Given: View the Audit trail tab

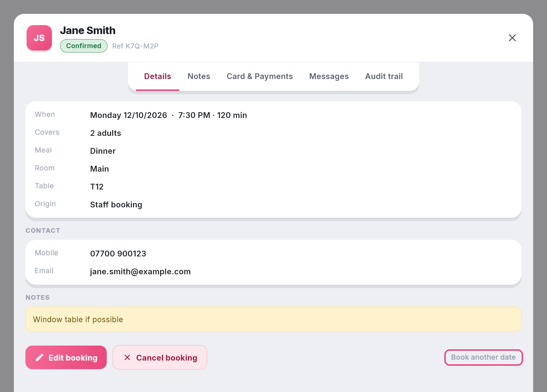Looking at the screenshot, I should click(384, 76).
